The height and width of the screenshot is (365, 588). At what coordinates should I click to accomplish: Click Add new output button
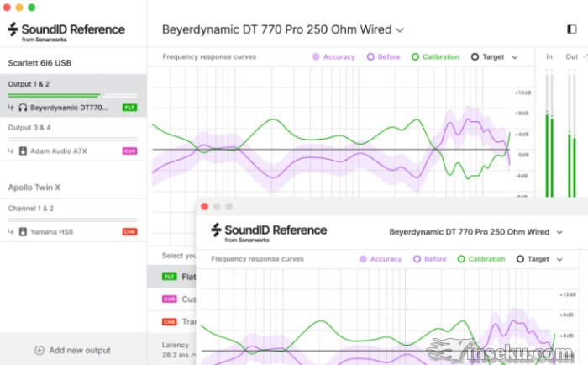tap(72, 350)
